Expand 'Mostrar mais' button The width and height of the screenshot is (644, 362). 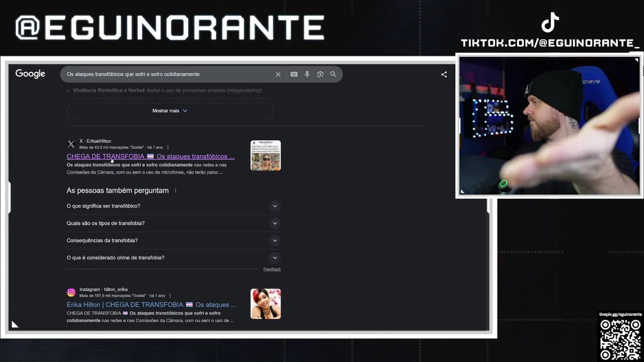coord(170,111)
